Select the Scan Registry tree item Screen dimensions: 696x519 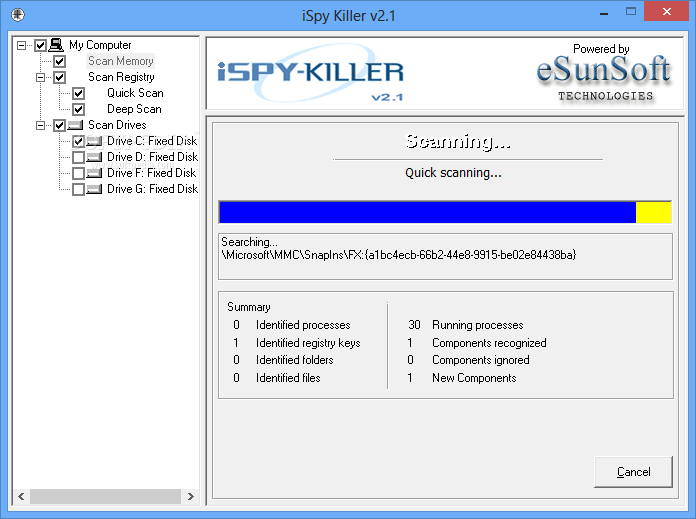point(121,77)
